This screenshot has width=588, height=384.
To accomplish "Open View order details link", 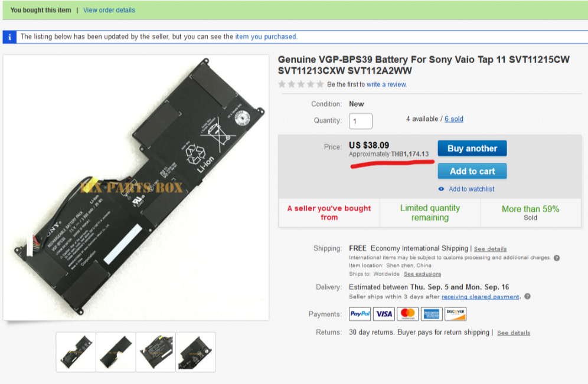I will [109, 10].
